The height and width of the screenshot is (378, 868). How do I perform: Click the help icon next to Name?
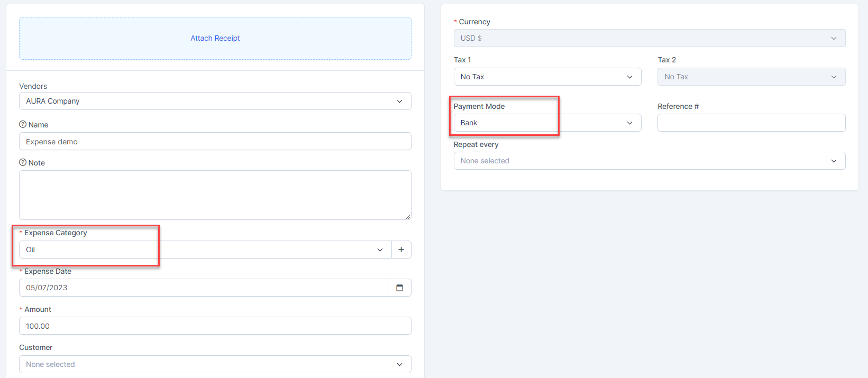23,125
